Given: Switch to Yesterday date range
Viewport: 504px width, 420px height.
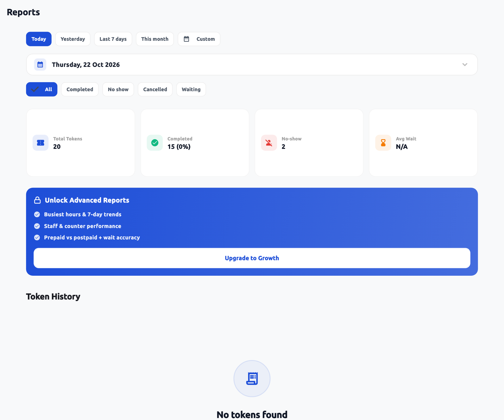Looking at the screenshot, I should point(73,39).
